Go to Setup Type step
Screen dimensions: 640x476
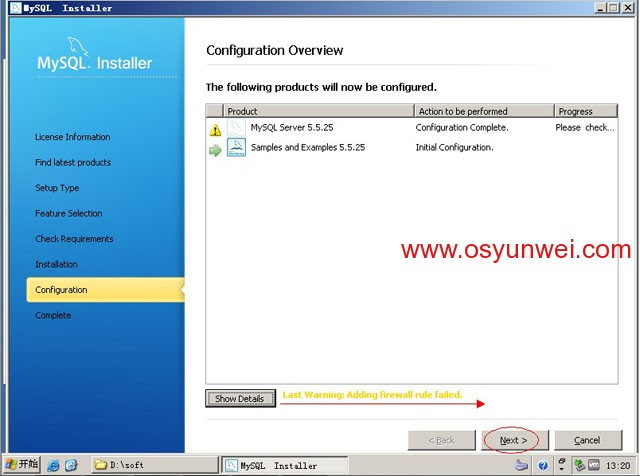point(57,188)
